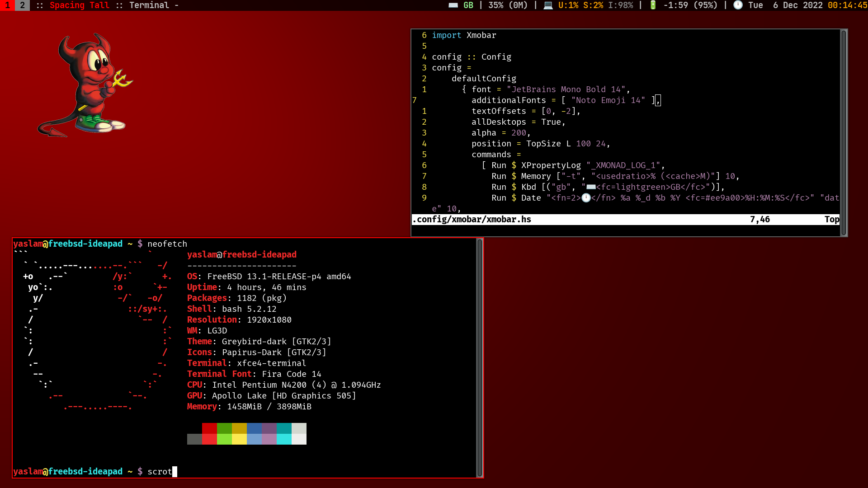Click the GB keyboard layout text
The height and width of the screenshot is (488, 868).
click(468, 5)
